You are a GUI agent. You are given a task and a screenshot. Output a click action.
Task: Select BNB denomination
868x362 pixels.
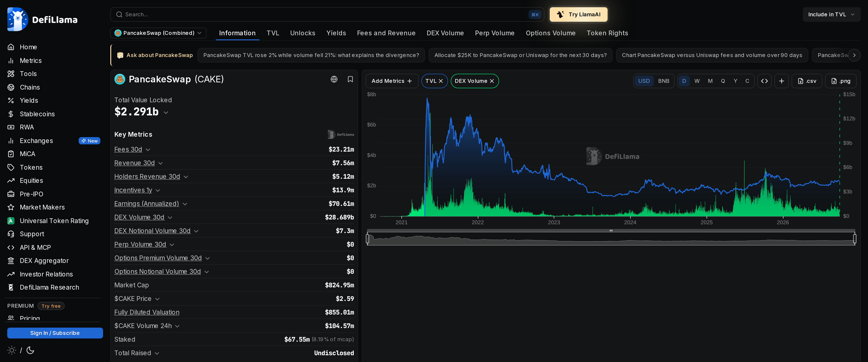coord(663,81)
